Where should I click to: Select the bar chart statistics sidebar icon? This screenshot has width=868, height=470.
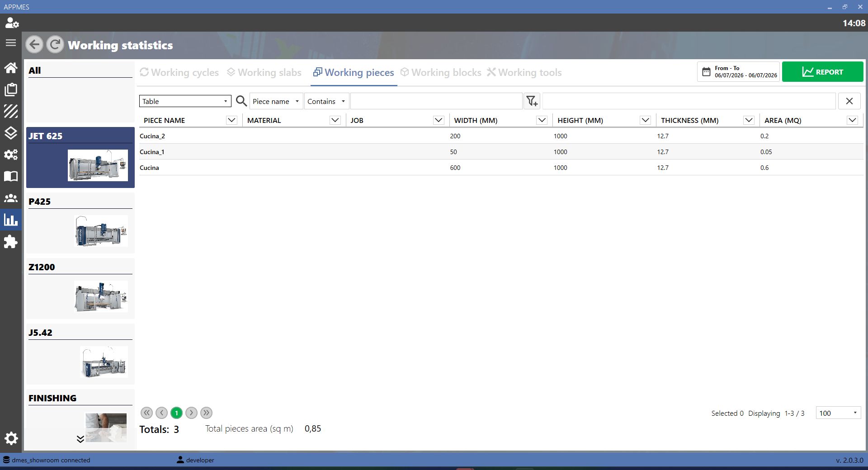pyautogui.click(x=11, y=220)
